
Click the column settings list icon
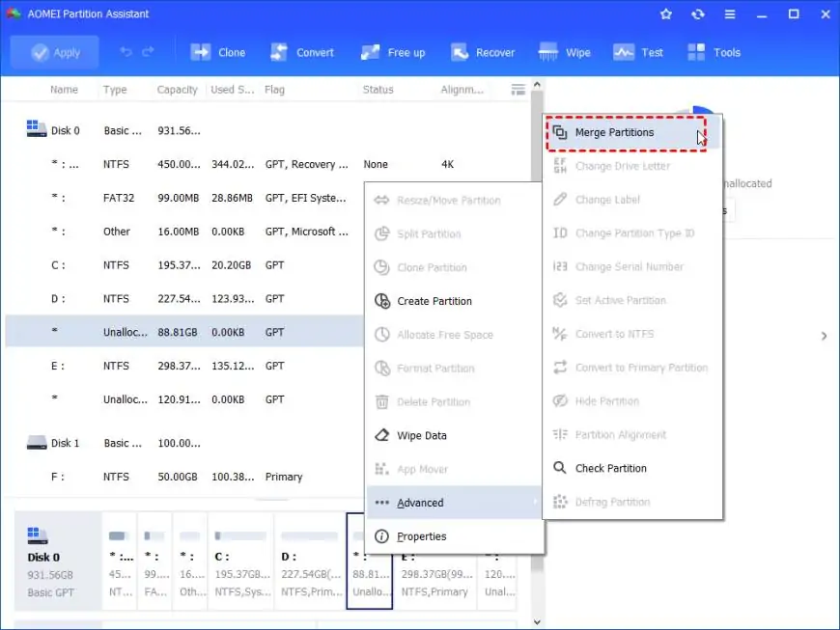(518, 90)
